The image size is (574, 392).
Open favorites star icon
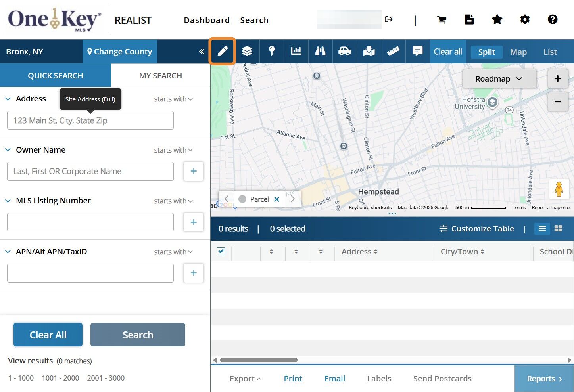497,19
